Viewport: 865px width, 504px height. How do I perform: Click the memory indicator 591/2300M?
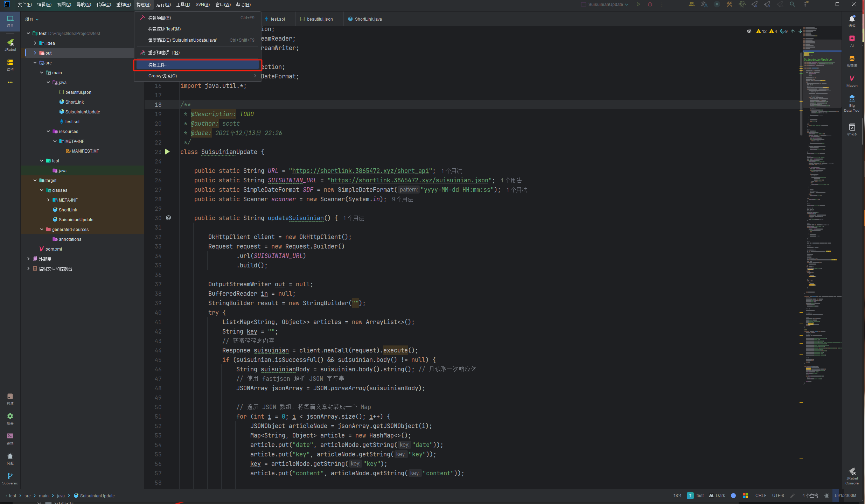coord(845,496)
